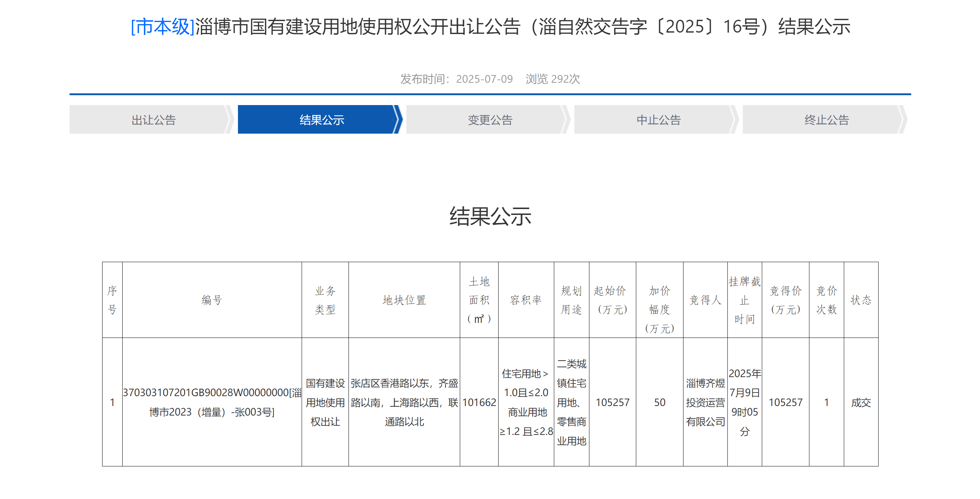Click the 二类城镇住宅用地 usage cell
The height and width of the screenshot is (499, 980).
[x=571, y=402]
